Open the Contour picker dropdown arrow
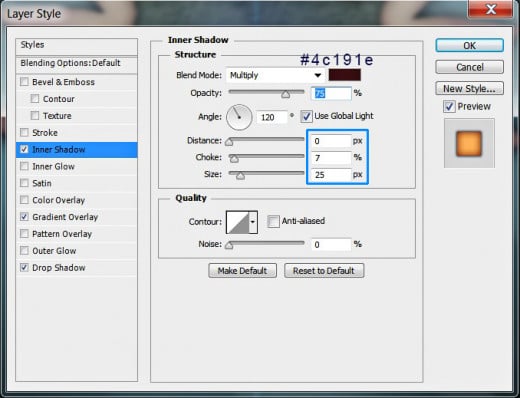The height and width of the screenshot is (398, 520). tap(253, 222)
